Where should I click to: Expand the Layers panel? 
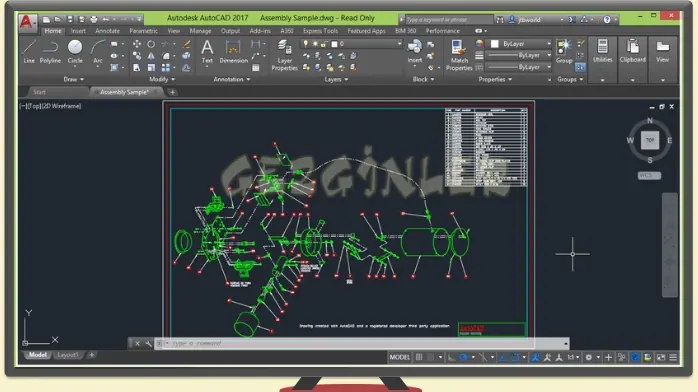point(336,79)
